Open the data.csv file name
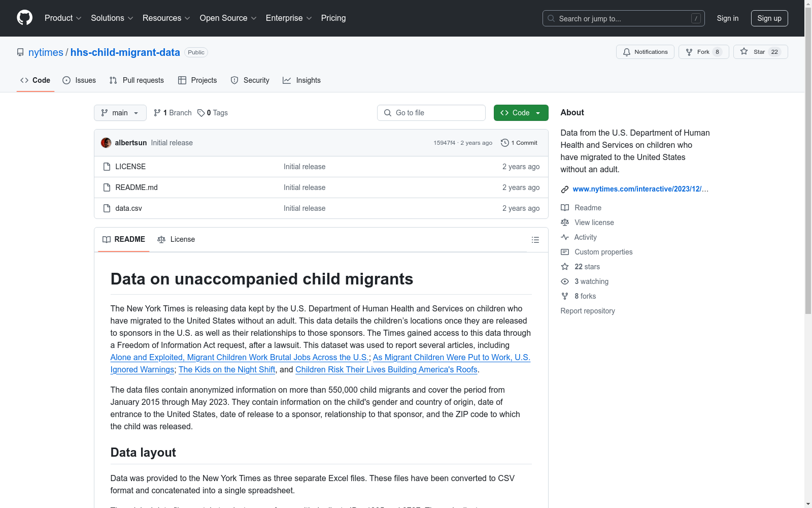 (128, 208)
